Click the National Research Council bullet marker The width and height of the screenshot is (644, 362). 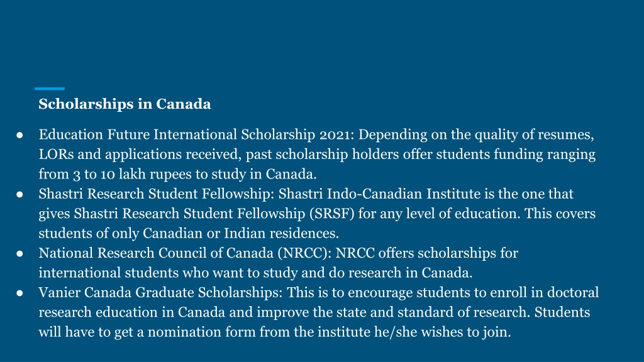(19, 254)
